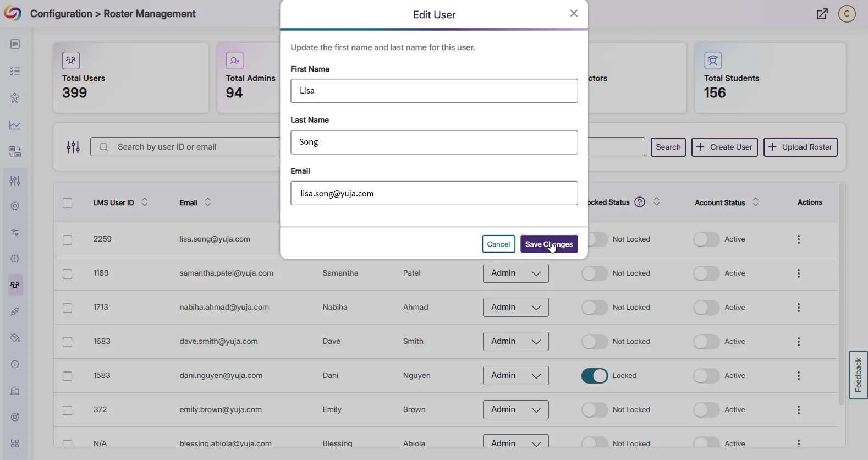Expand Admin role dropdown for Samantha Patel
Image resolution: width=868 pixels, height=460 pixels.
click(515, 273)
